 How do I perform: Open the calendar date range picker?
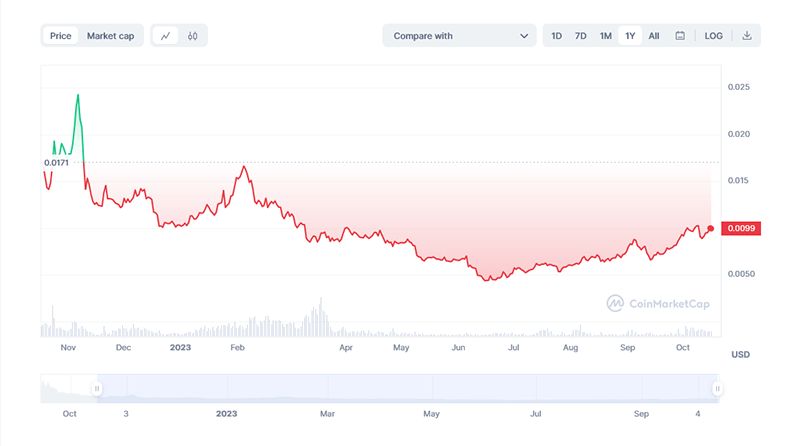pyautogui.click(x=680, y=36)
